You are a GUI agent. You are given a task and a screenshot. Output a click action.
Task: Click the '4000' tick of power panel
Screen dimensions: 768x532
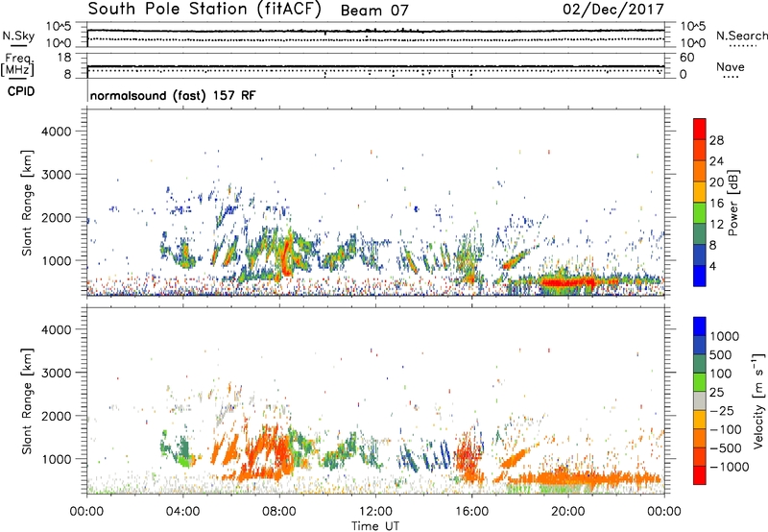[x=56, y=132]
